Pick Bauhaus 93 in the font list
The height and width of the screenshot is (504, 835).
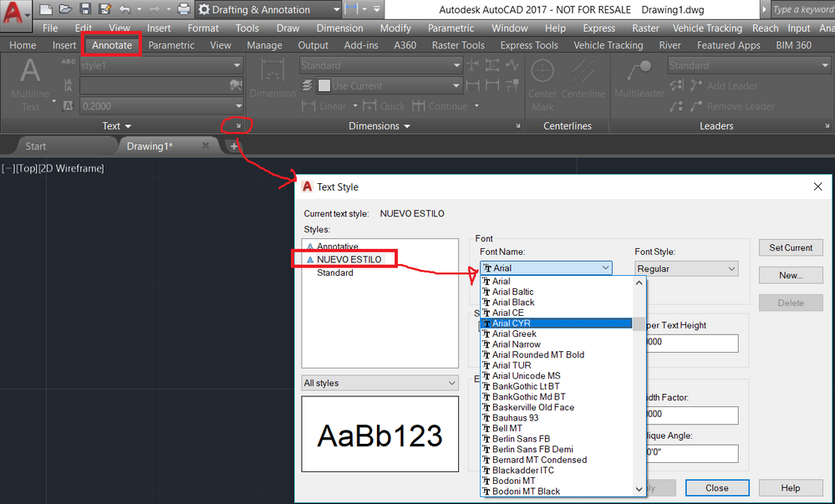[515, 418]
